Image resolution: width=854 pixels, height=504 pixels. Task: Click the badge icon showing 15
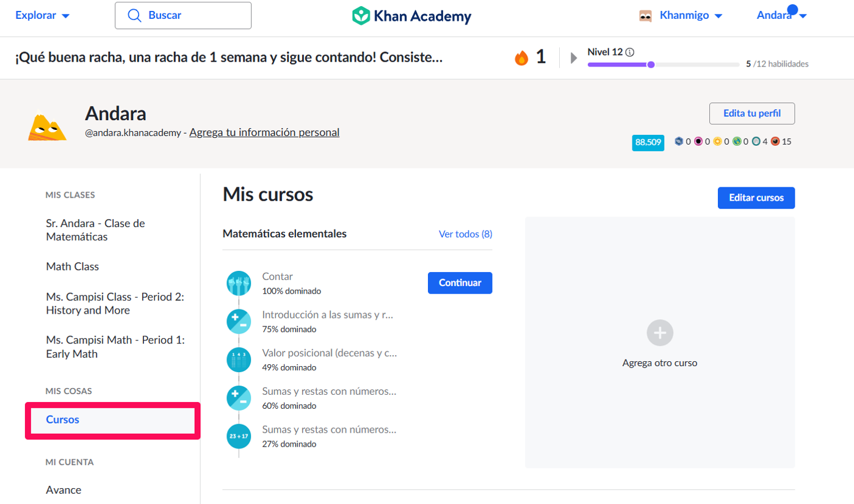click(775, 142)
